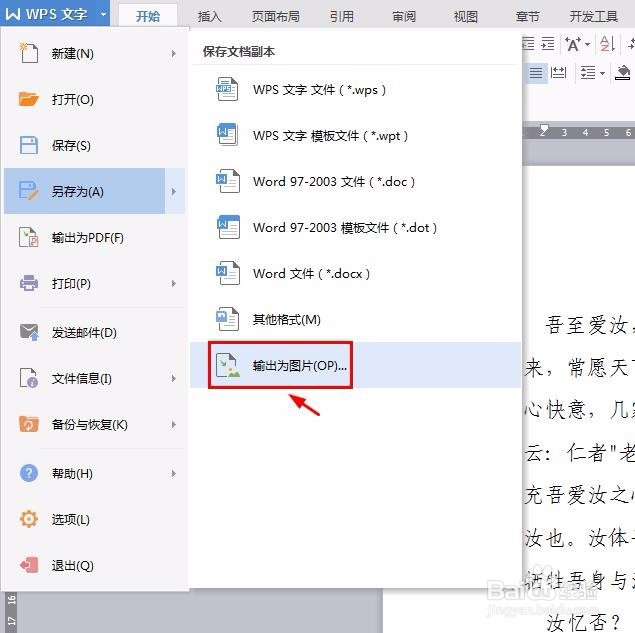This screenshot has width=635, height=633.
Task: Expand the 备份与恢复(K) submenu arrow
Action: click(174, 424)
